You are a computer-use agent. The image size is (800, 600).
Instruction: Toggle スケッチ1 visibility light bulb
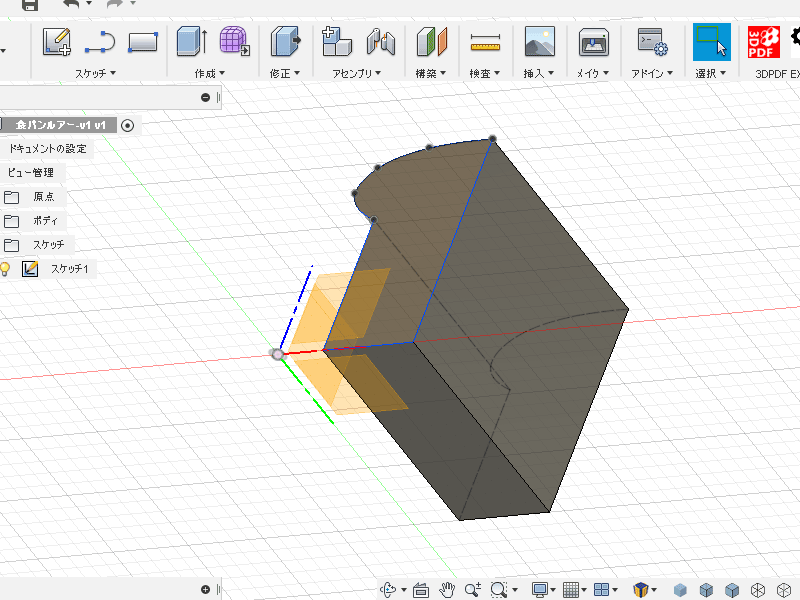tap(5, 268)
